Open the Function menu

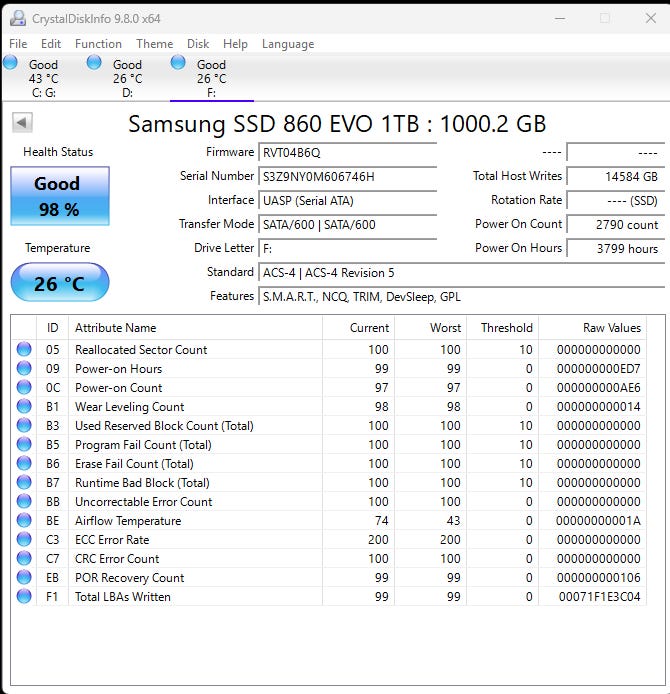tap(98, 44)
